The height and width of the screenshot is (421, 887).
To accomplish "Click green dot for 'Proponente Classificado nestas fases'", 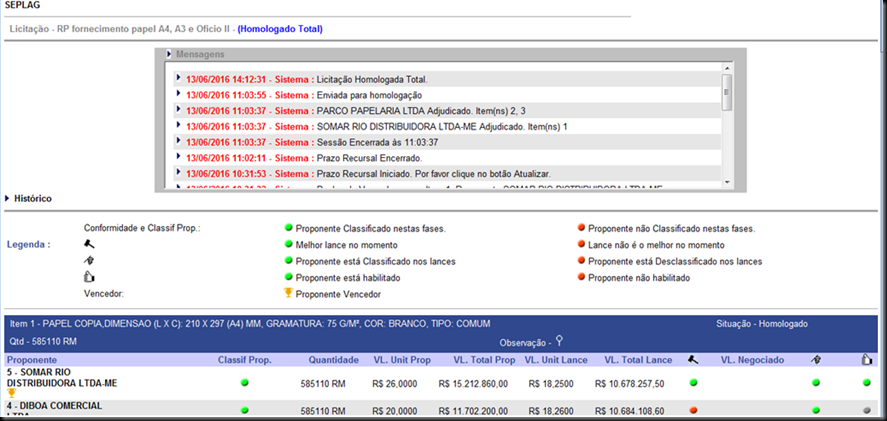I will point(289,229).
